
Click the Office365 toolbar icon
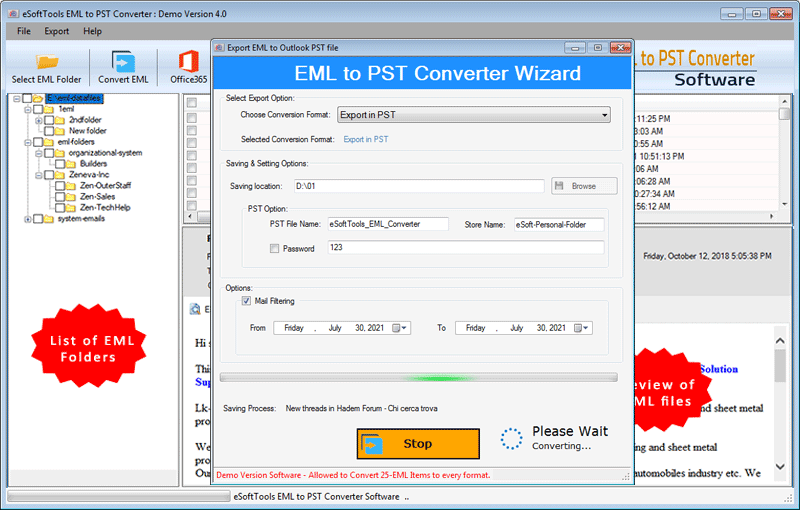click(x=186, y=62)
